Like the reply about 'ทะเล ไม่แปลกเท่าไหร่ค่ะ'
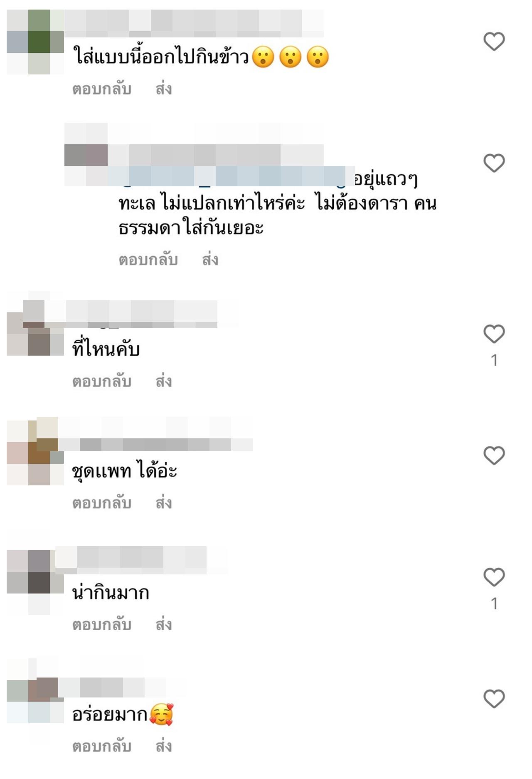This screenshot has width=532, height=779. pyautogui.click(x=494, y=163)
